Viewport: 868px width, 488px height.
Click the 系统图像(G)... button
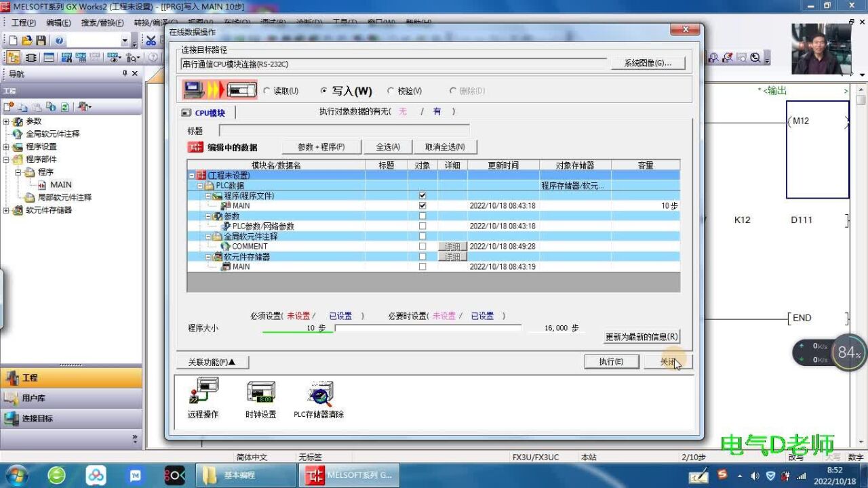pos(648,63)
